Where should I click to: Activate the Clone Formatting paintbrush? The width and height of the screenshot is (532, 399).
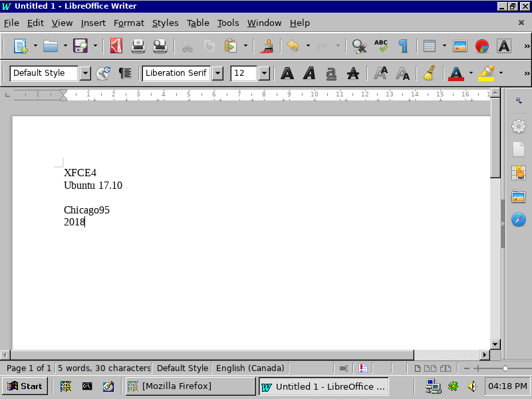click(267, 47)
